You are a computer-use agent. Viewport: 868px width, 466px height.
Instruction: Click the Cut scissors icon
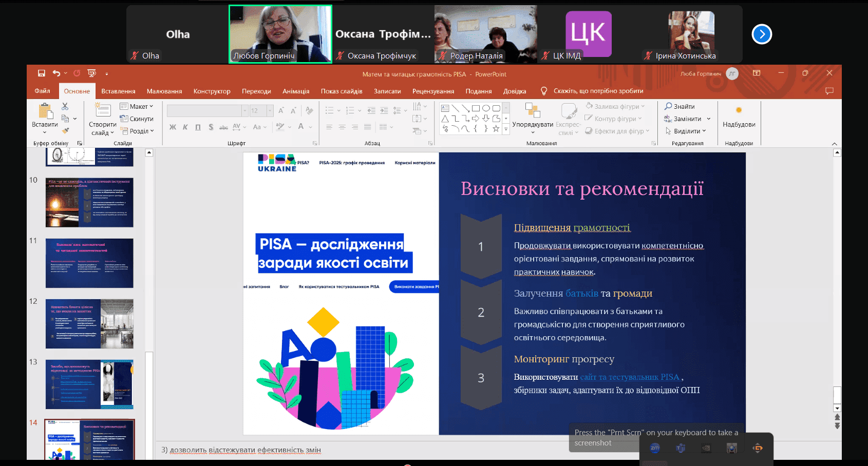[65, 106]
